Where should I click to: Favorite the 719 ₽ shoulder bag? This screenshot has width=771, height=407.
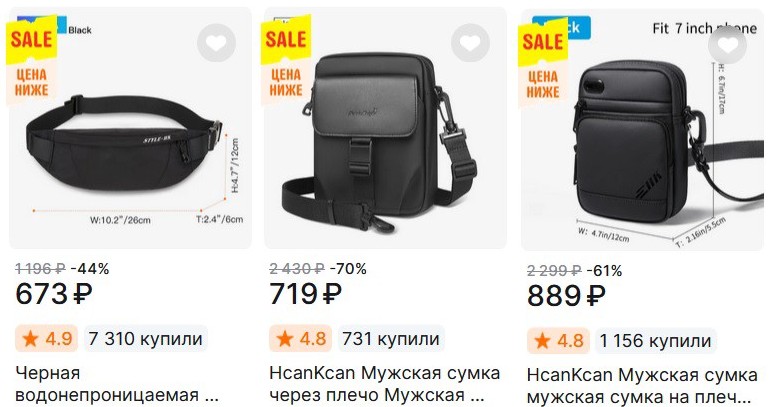coord(470,43)
